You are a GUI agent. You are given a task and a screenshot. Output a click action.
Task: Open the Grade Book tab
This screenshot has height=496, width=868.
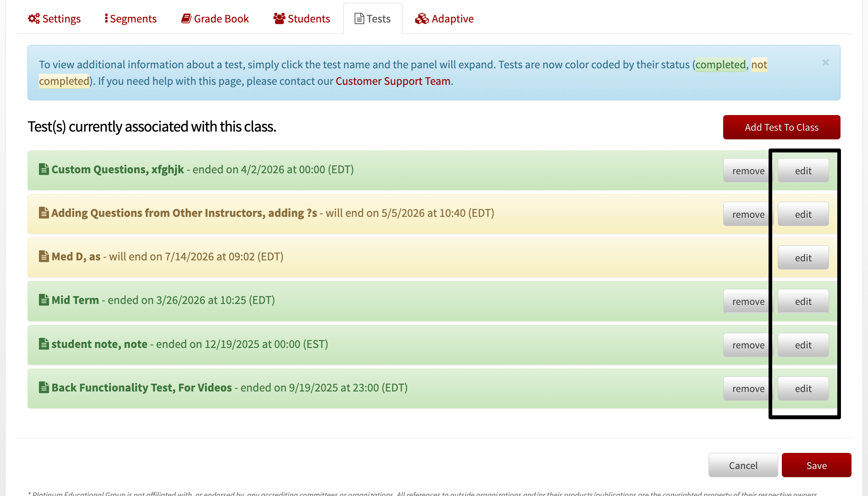215,19
